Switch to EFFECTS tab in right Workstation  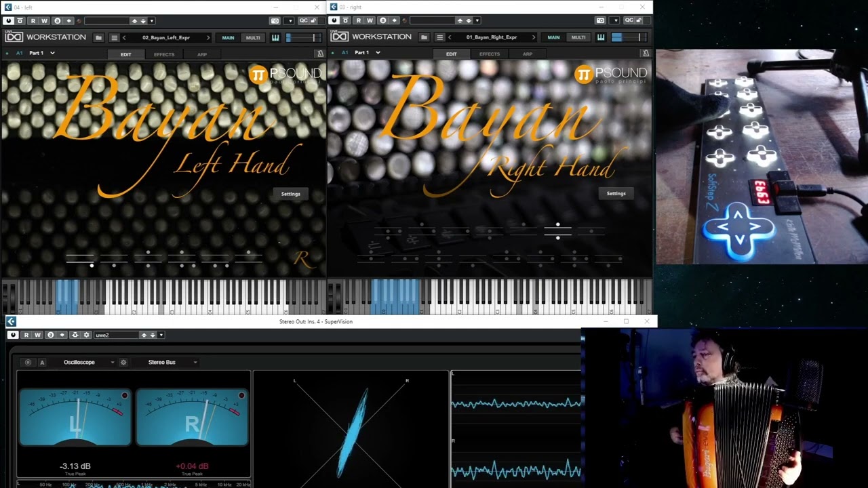(490, 54)
